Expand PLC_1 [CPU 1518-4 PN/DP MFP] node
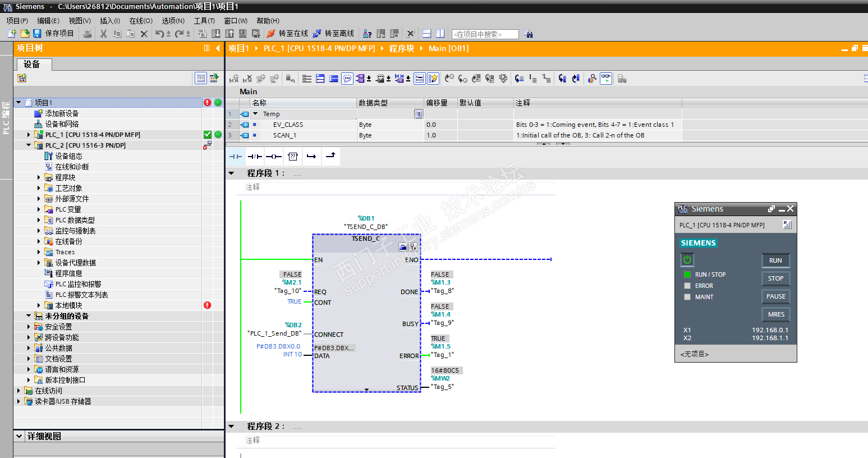This screenshot has width=868, height=458. [x=29, y=135]
